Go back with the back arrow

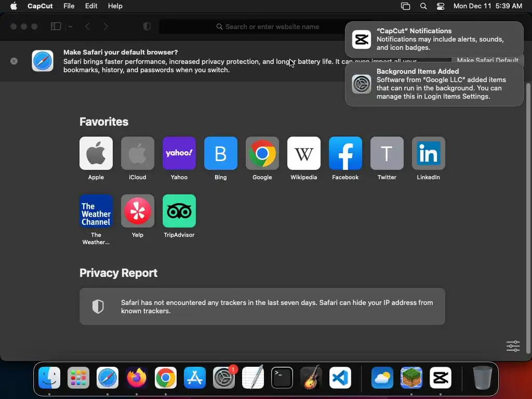pos(87,26)
